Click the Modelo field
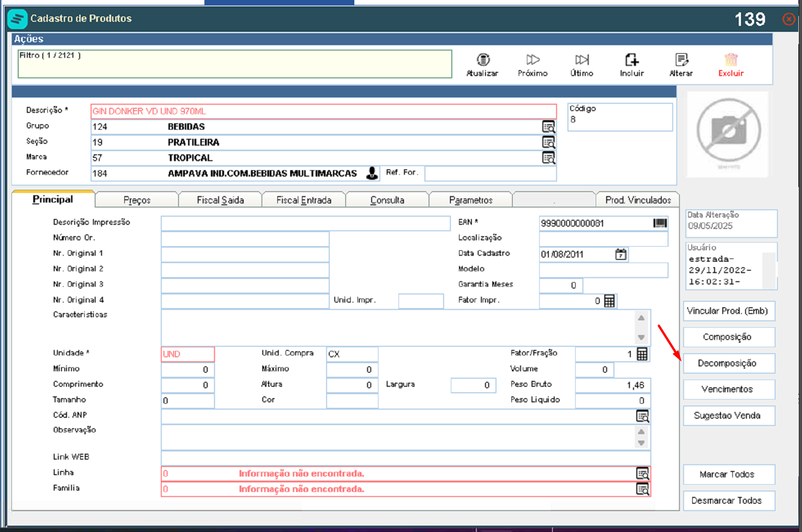Screen dimensions: 802x532 [x=603, y=270]
